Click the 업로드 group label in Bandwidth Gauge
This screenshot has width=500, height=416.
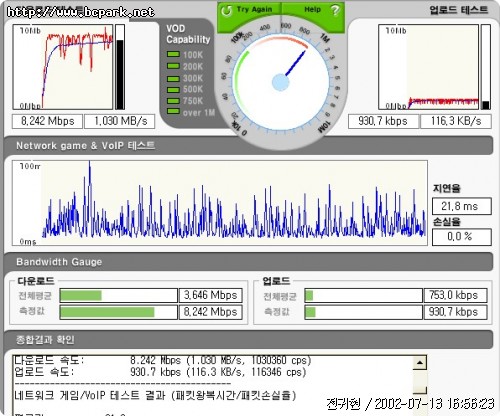click(276, 281)
